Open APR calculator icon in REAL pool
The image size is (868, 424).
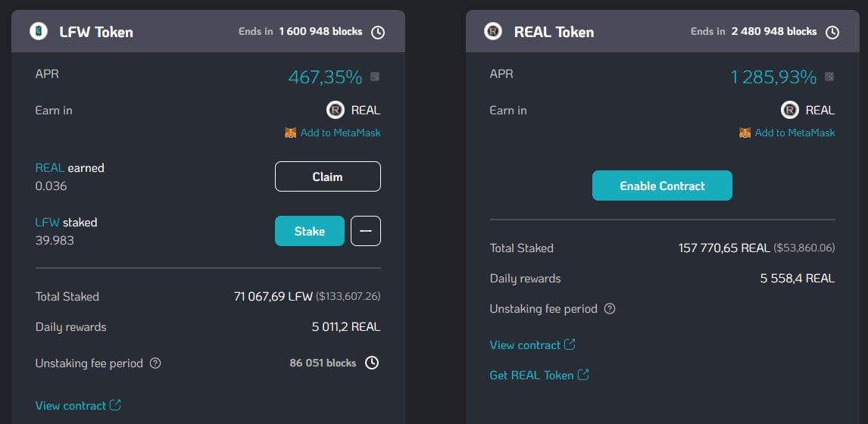(x=829, y=76)
